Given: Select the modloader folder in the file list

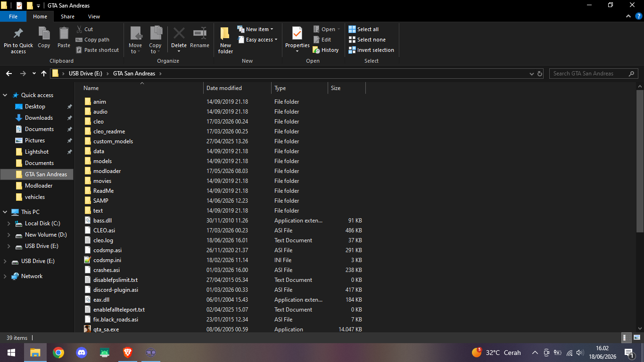Looking at the screenshot, I should pos(107,171).
